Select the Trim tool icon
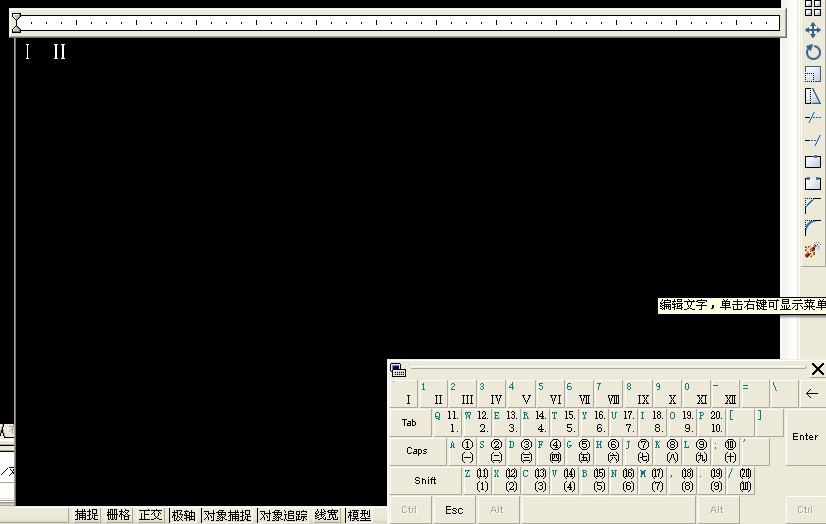Viewport: 826px width, 524px height. tap(813, 117)
